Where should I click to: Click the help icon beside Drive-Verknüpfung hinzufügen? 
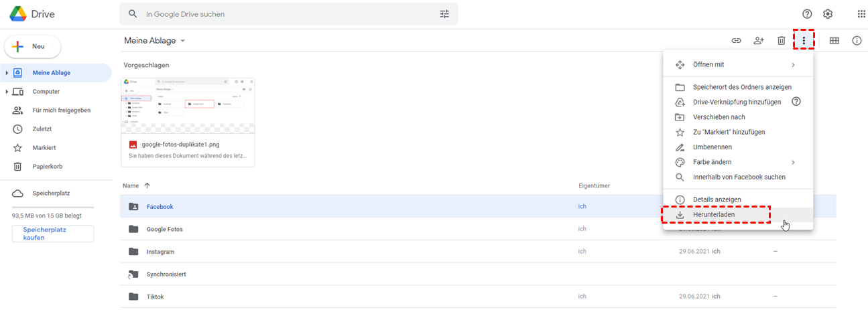(x=796, y=102)
